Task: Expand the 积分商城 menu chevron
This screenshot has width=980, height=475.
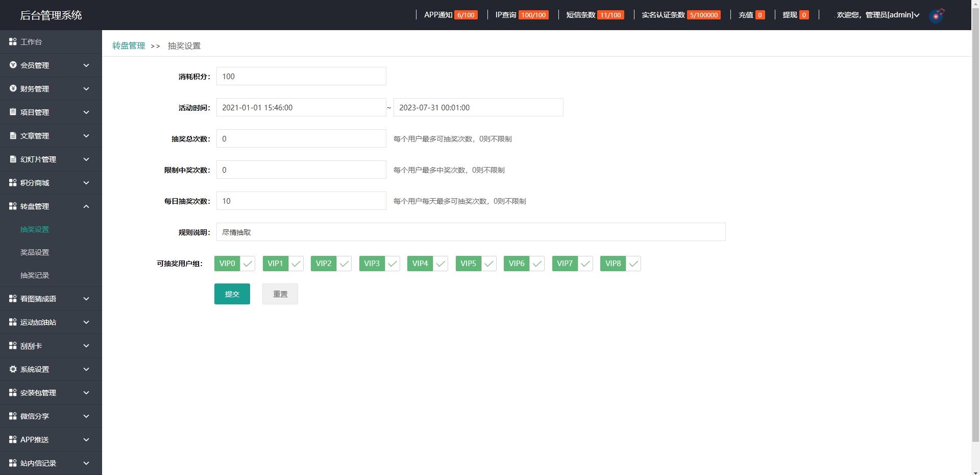Action: point(86,183)
